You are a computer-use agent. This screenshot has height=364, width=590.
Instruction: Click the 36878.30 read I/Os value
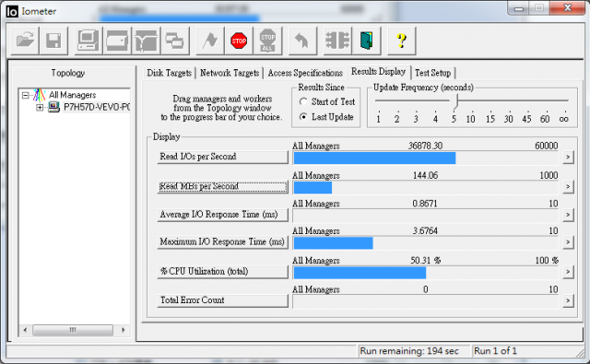click(426, 146)
